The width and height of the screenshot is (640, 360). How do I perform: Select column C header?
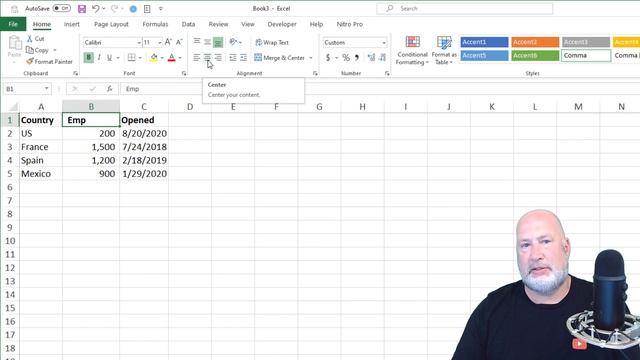144,107
